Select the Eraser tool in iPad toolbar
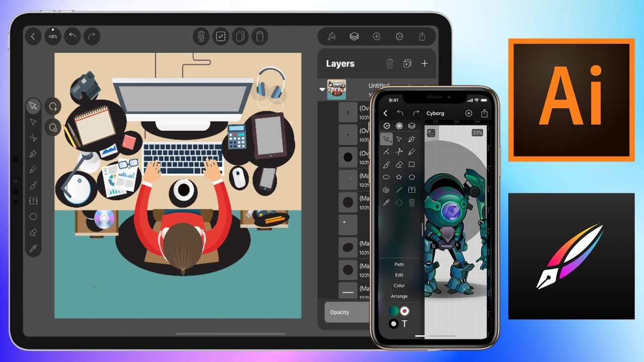The width and height of the screenshot is (644, 362). 33,233
